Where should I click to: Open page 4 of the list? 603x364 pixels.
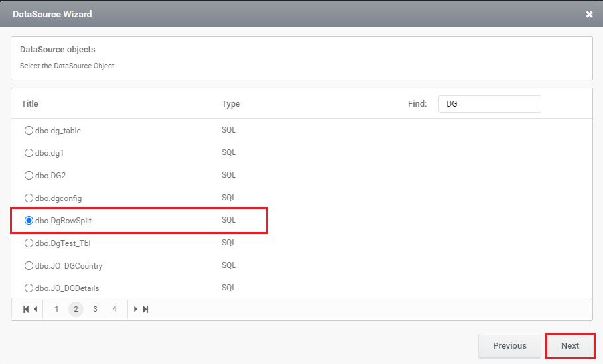pos(114,309)
